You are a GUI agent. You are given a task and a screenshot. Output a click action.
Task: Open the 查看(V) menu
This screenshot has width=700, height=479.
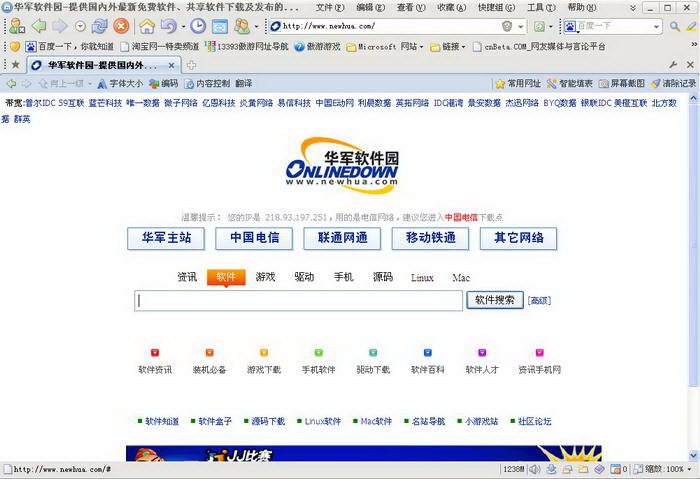[411, 8]
